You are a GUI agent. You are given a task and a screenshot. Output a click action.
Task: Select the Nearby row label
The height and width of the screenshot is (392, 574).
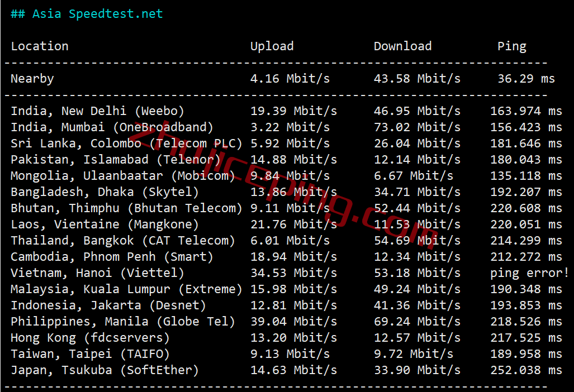click(32, 79)
